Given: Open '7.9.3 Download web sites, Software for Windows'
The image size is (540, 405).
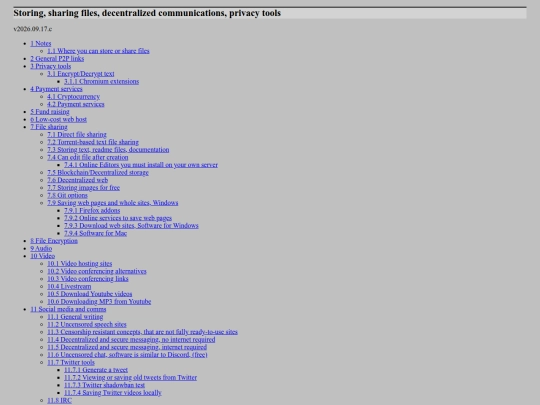Looking at the screenshot, I should [x=131, y=225].
